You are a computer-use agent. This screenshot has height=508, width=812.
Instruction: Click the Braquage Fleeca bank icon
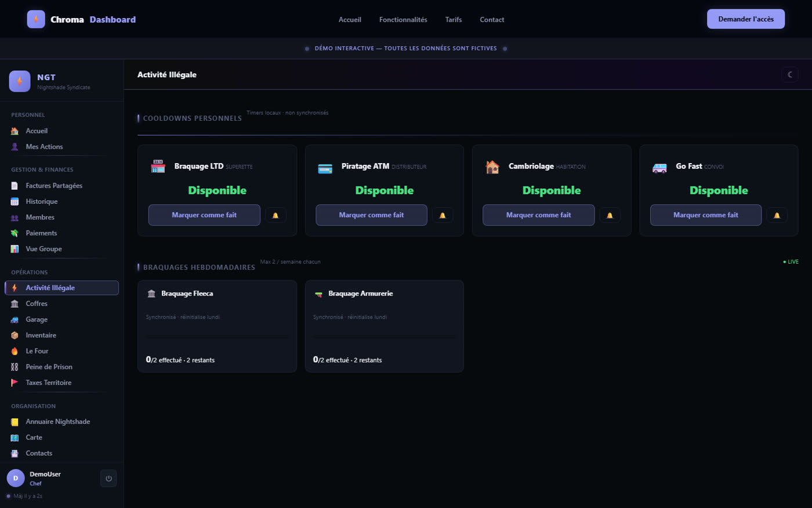click(x=151, y=294)
